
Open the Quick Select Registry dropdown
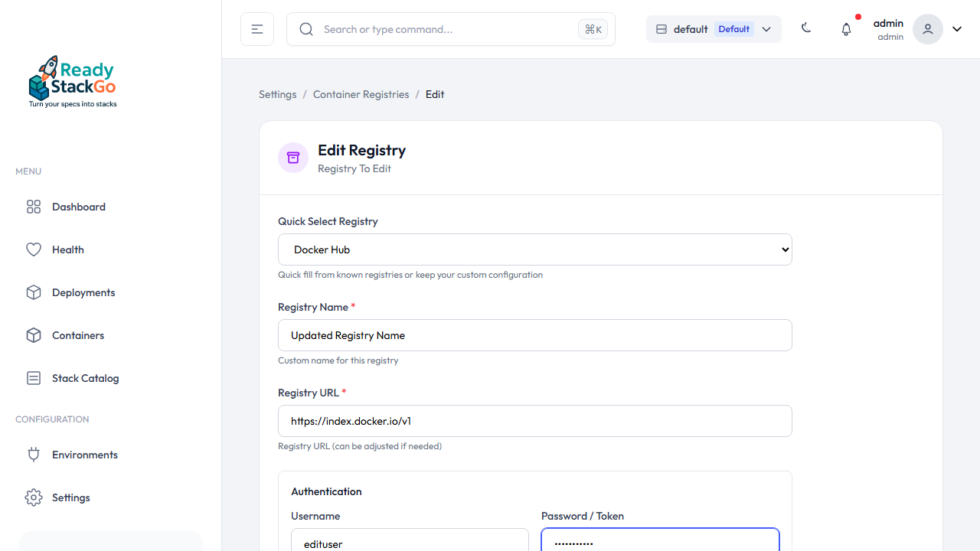coord(534,249)
